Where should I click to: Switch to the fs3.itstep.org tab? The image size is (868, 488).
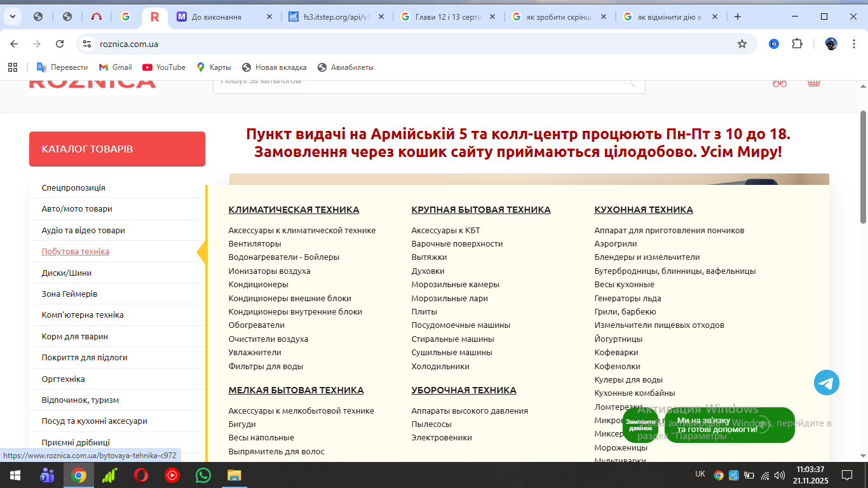pyautogui.click(x=337, y=17)
